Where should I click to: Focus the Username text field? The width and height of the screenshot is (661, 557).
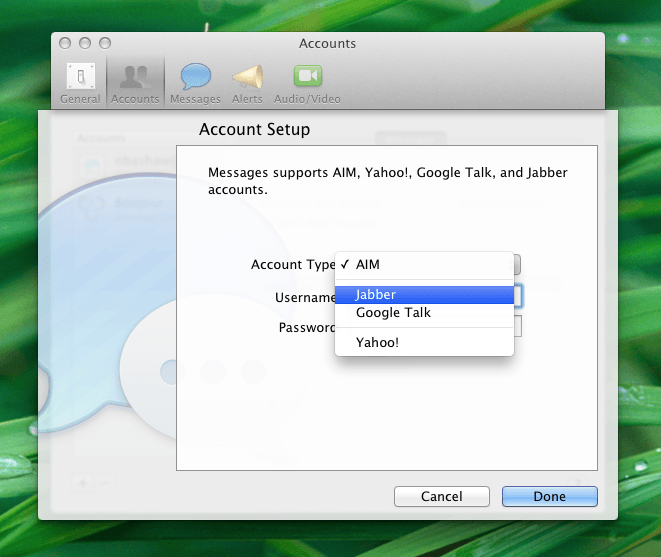517,296
